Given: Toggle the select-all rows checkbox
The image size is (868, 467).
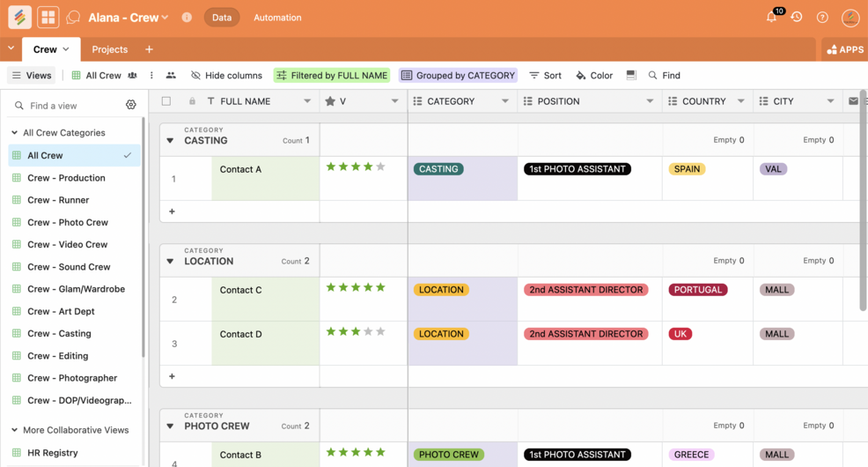Looking at the screenshot, I should click(166, 101).
